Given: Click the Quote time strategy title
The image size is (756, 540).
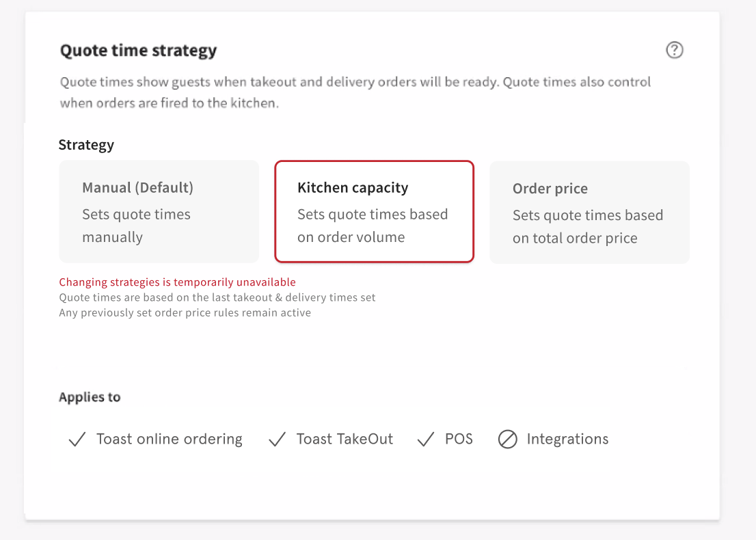Looking at the screenshot, I should pos(138,50).
